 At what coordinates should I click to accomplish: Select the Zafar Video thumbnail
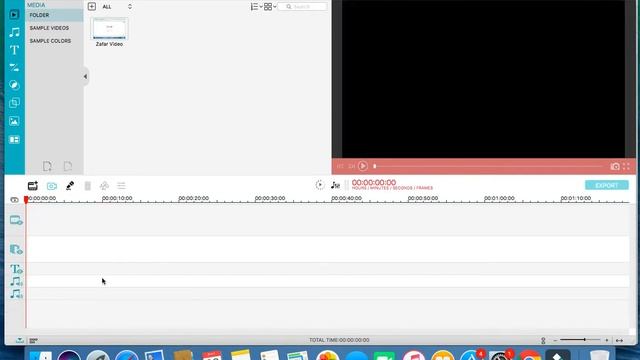click(x=109, y=29)
